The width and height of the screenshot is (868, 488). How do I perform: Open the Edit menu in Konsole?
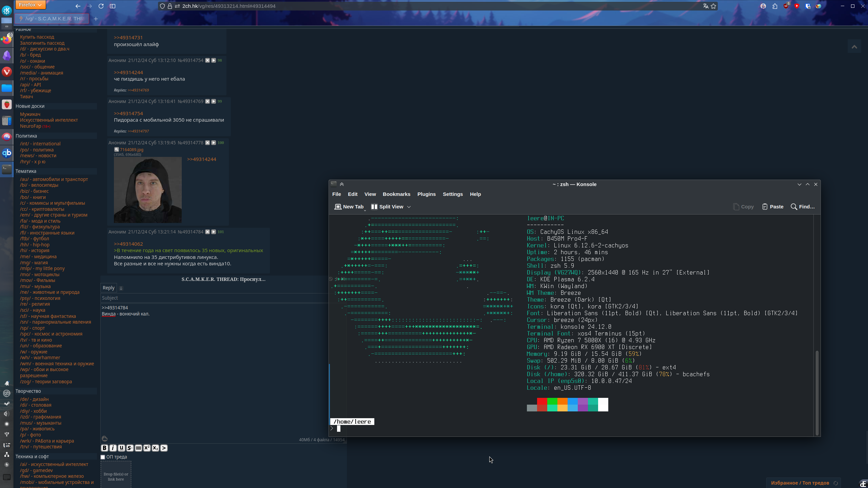[x=353, y=194]
